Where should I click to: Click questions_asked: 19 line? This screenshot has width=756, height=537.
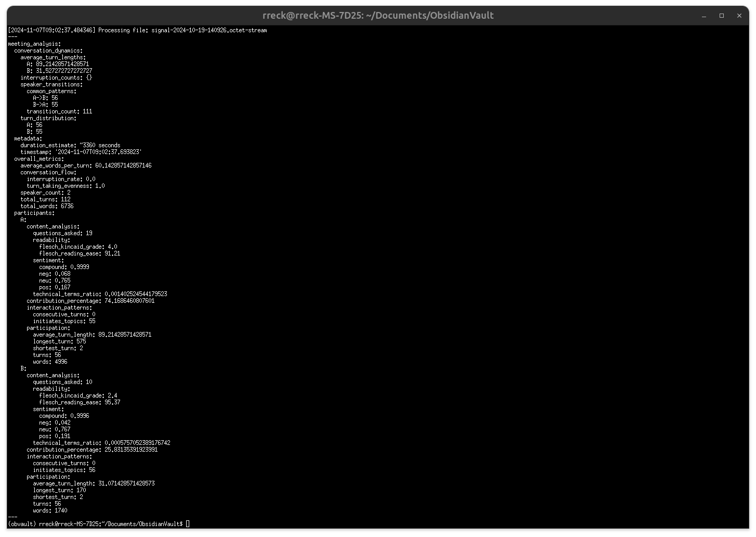pyautogui.click(x=62, y=233)
